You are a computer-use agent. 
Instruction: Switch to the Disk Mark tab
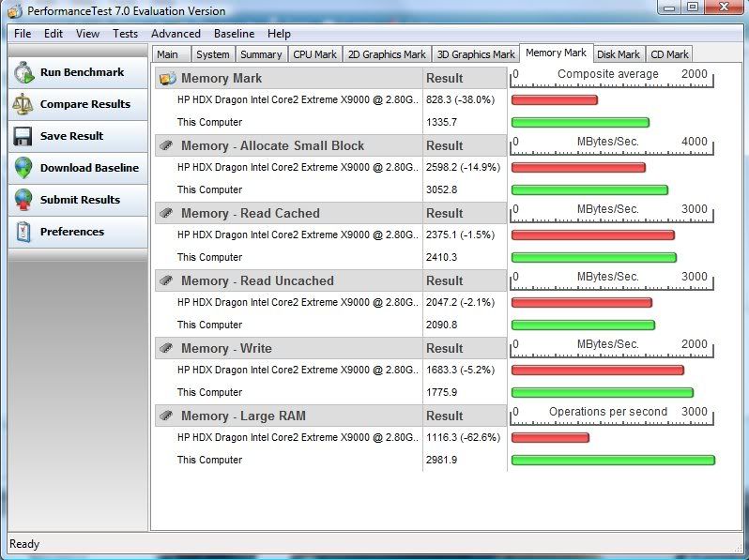click(619, 54)
